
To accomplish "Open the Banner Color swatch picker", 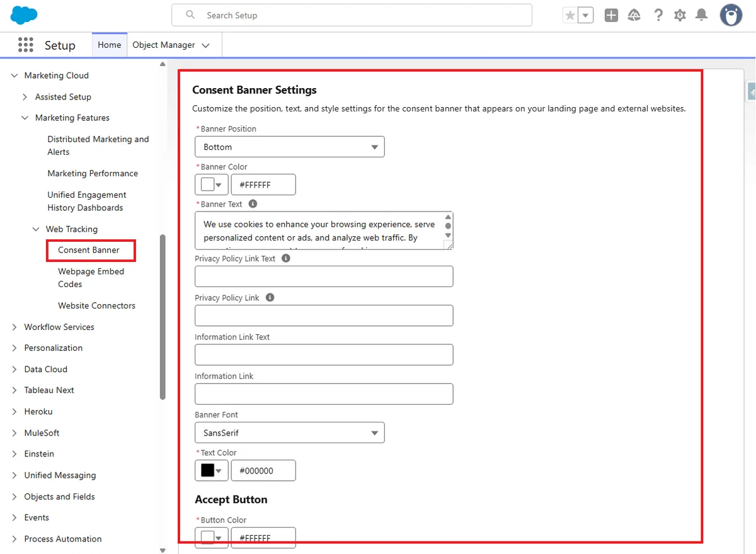I will point(212,185).
